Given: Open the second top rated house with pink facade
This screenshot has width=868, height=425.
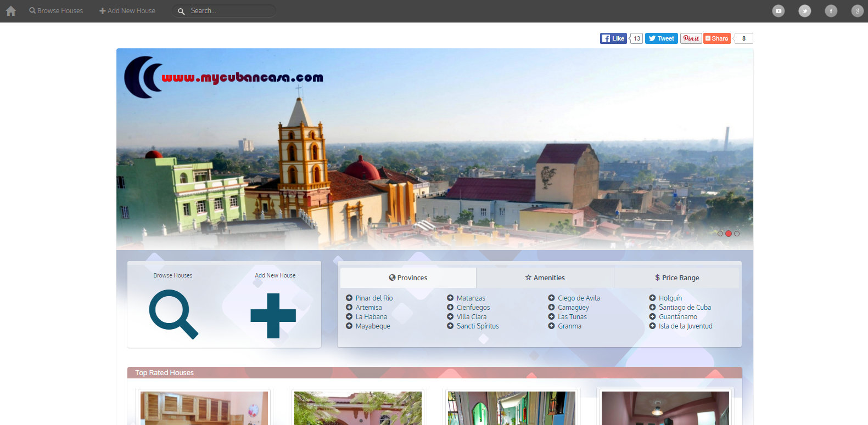Looking at the screenshot, I should [x=358, y=408].
